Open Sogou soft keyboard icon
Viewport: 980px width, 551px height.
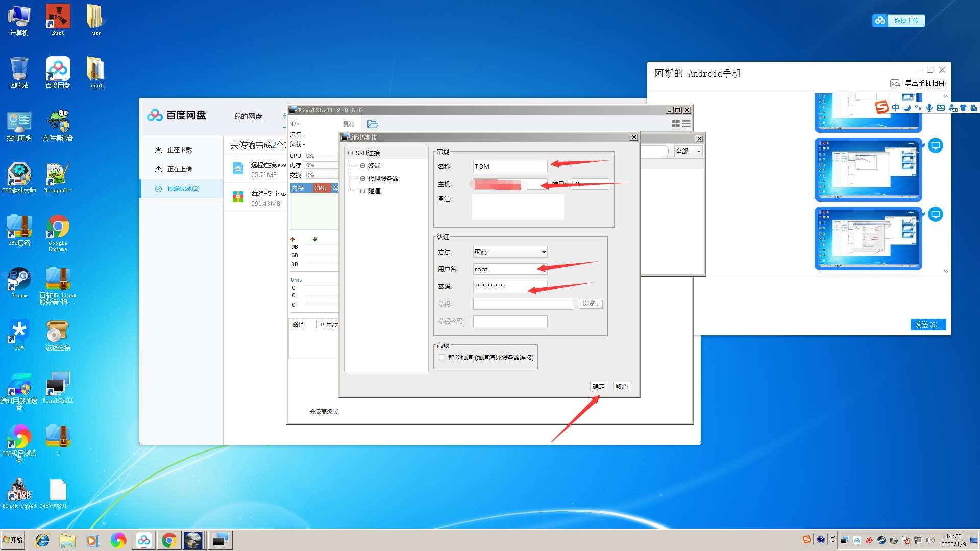(x=940, y=108)
